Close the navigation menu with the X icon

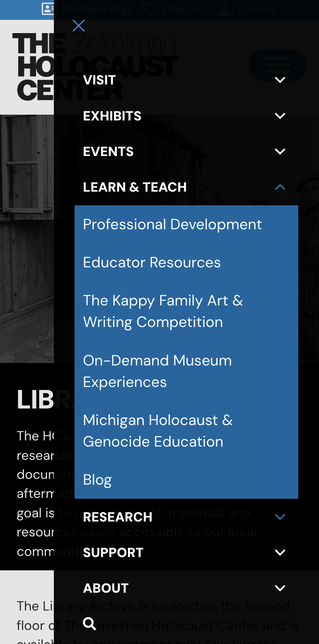[x=78, y=26]
